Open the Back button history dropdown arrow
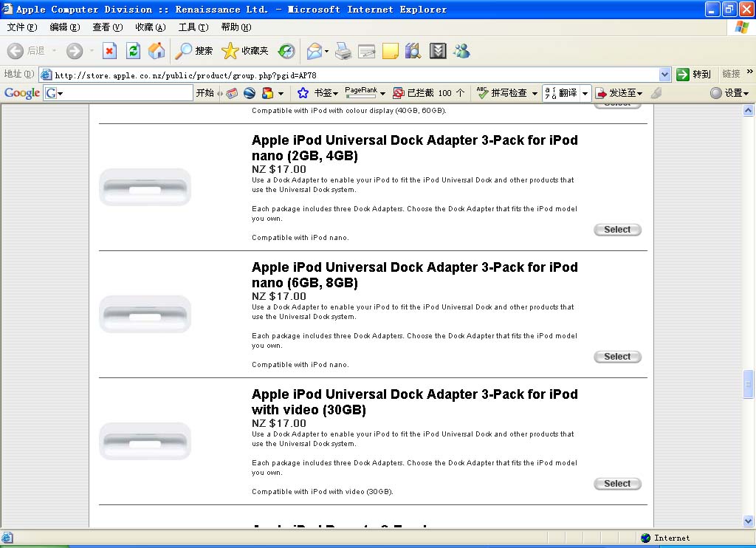 click(54, 51)
